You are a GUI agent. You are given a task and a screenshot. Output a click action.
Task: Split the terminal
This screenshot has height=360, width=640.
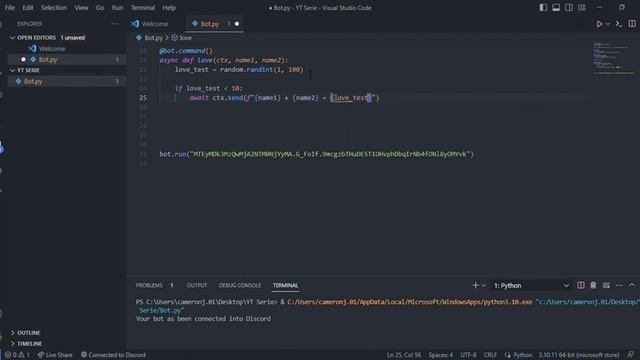point(580,285)
